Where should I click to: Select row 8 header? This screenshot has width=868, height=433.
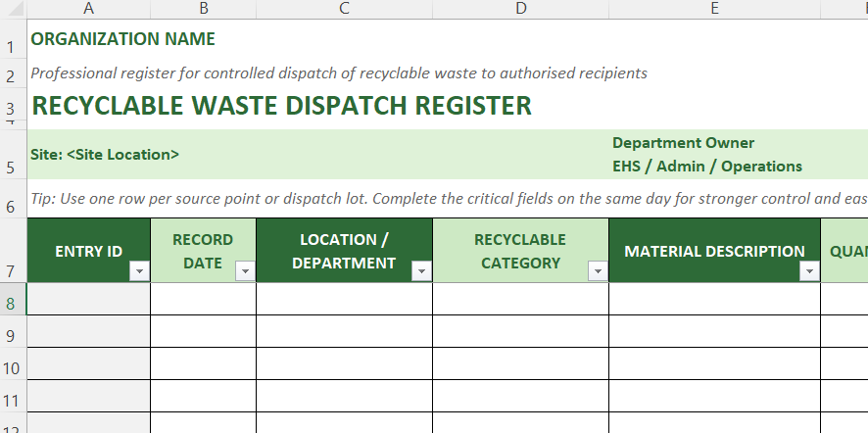pos(13,304)
